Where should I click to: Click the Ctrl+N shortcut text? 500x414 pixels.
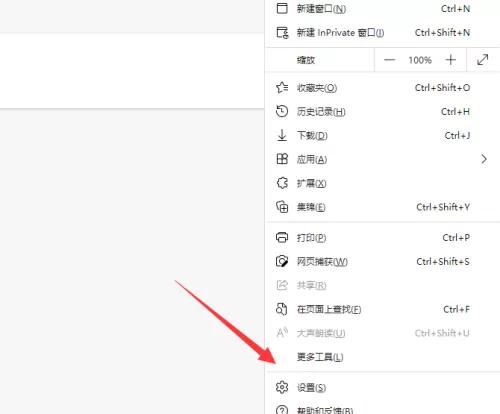pos(456,9)
